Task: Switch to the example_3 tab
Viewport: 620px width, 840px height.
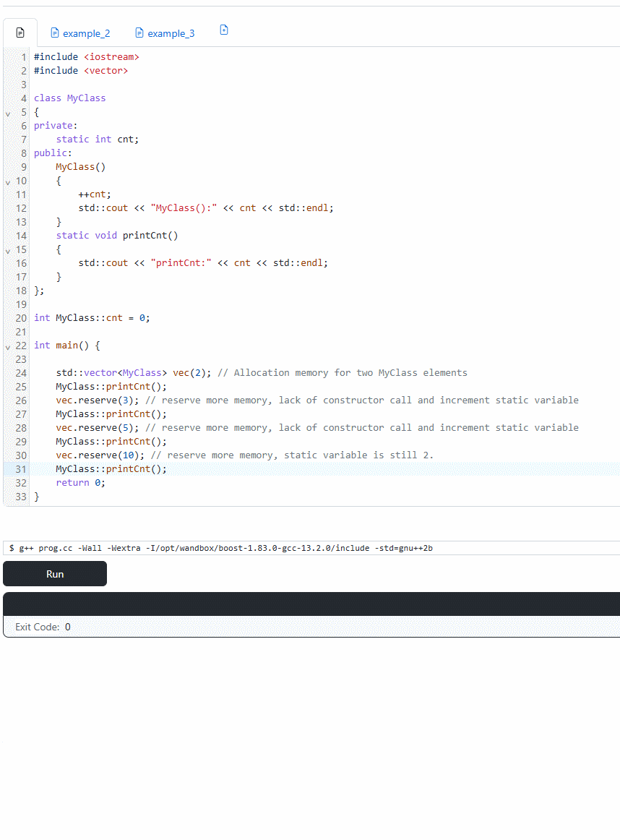Action: click(x=171, y=33)
